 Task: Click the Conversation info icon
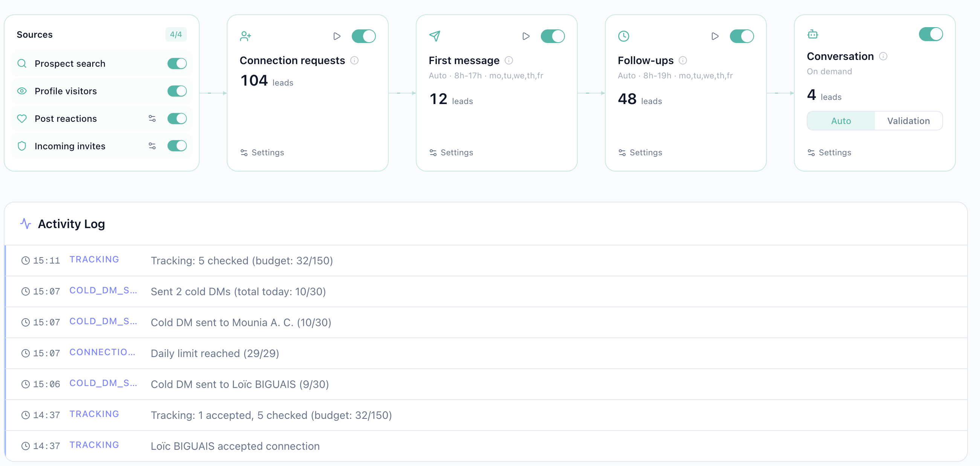point(883,56)
